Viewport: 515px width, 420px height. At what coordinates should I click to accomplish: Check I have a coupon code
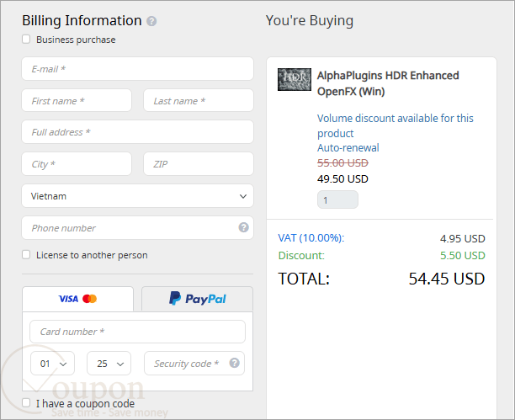tap(26, 403)
